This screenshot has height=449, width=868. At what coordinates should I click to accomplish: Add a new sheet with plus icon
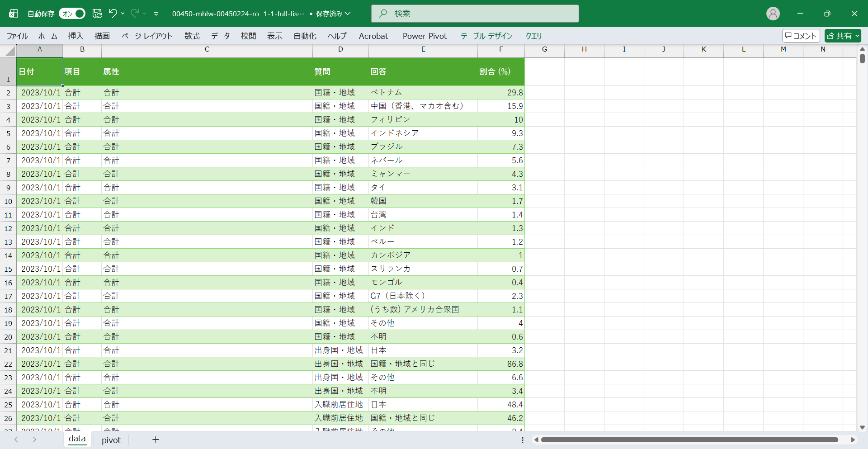[156, 440]
